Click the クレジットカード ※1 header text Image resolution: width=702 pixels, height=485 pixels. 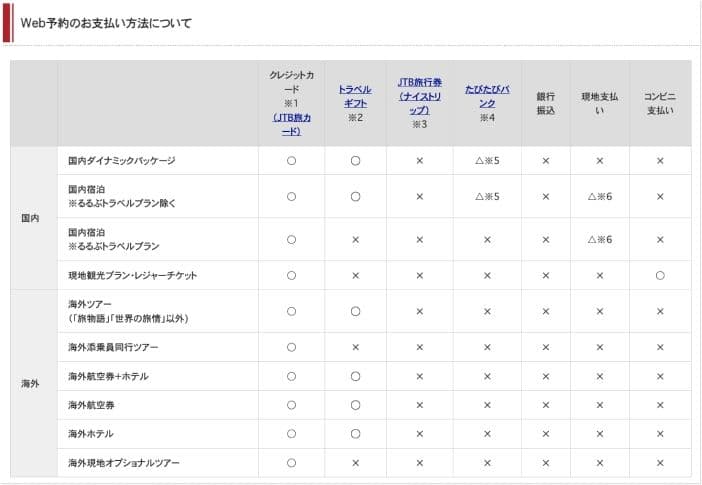point(291,89)
